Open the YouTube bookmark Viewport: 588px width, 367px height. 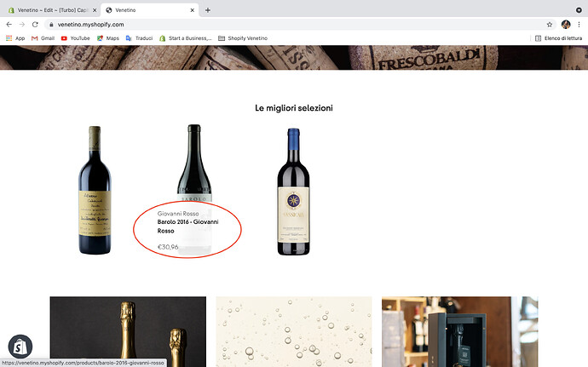click(x=75, y=38)
